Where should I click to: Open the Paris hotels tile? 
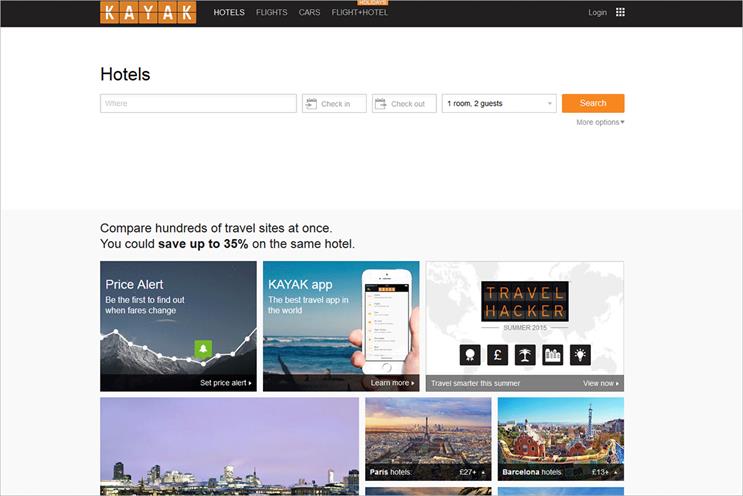click(428, 439)
